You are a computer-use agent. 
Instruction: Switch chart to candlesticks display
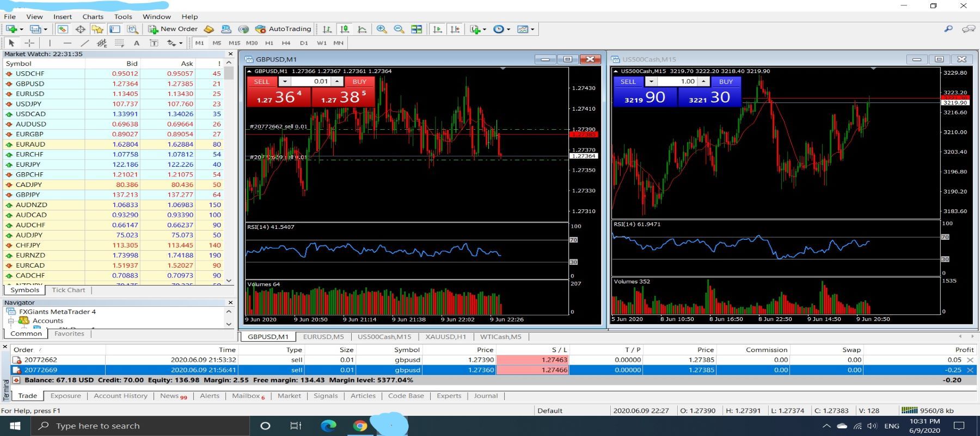[344, 29]
